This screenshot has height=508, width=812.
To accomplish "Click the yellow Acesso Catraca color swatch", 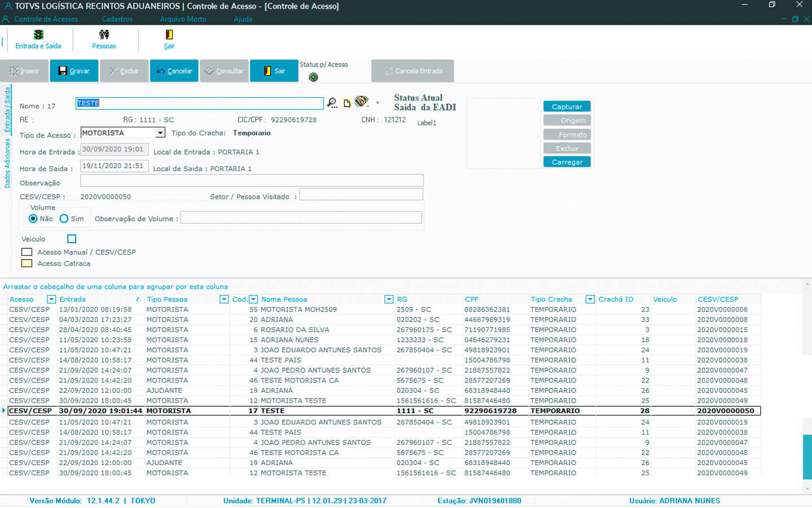I will click(27, 264).
